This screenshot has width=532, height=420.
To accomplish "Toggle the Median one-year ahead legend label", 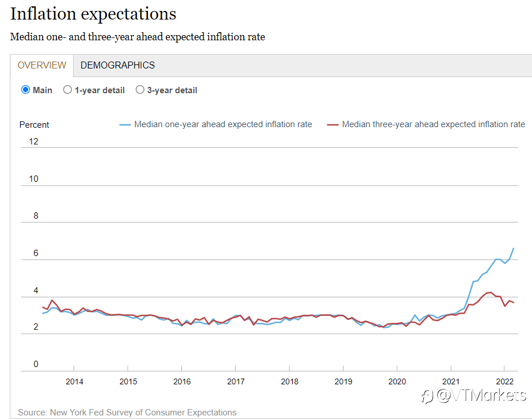I will coord(223,124).
